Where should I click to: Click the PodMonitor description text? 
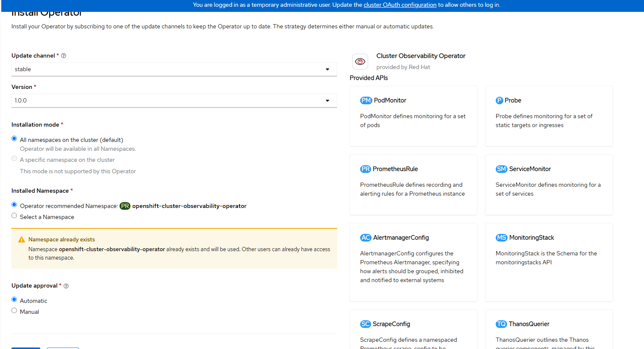coord(413,121)
